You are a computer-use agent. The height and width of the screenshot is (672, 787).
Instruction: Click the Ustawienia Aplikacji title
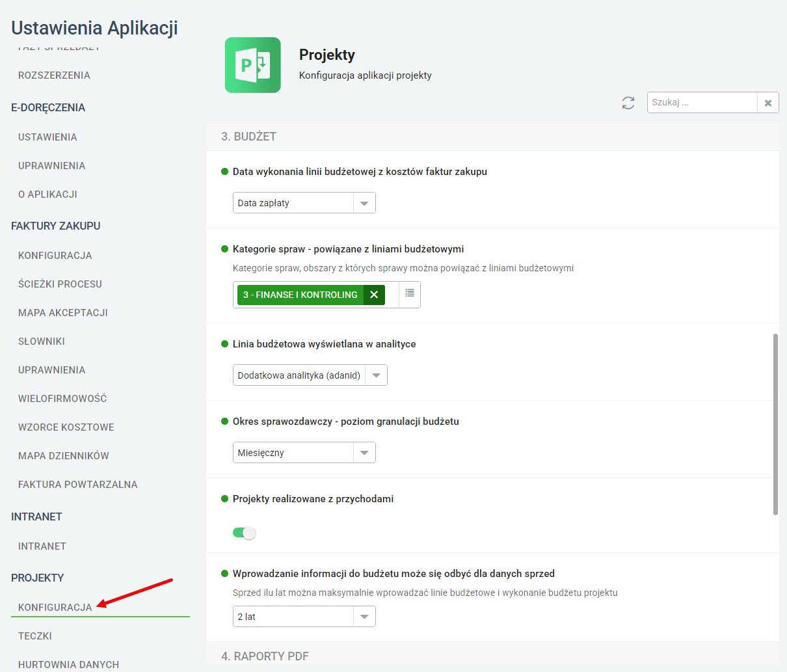[x=94, y=28]
